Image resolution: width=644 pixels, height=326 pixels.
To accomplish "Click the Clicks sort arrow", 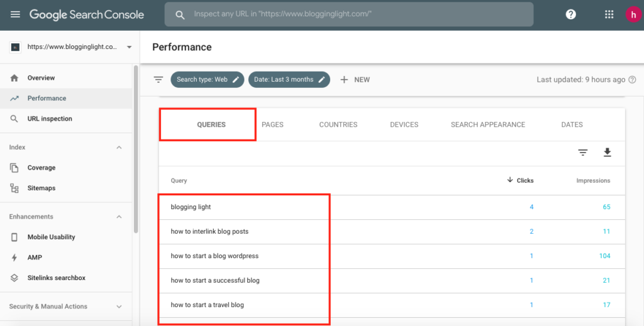I will click(509, 180).
